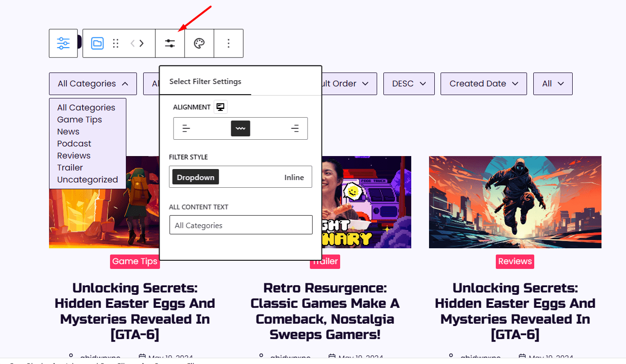Select right alignment option
The width and height of the screenshot is (626, 364).
coord(295,128)
